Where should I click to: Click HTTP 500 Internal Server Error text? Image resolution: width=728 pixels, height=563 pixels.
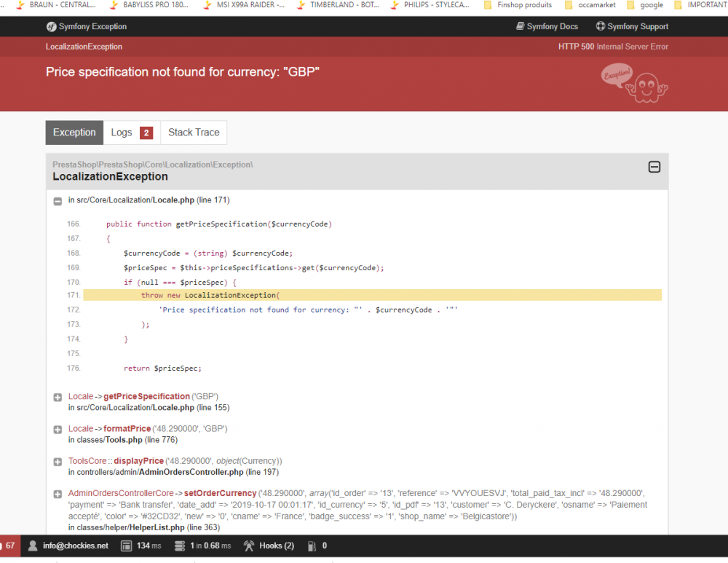(613, 47)
